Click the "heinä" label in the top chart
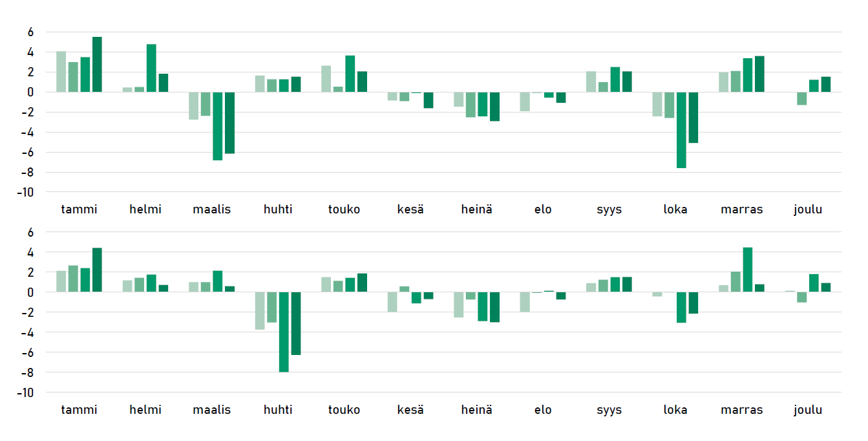This screenshot has height=441, width=868. pyautogui.click(x=476, y=210)
